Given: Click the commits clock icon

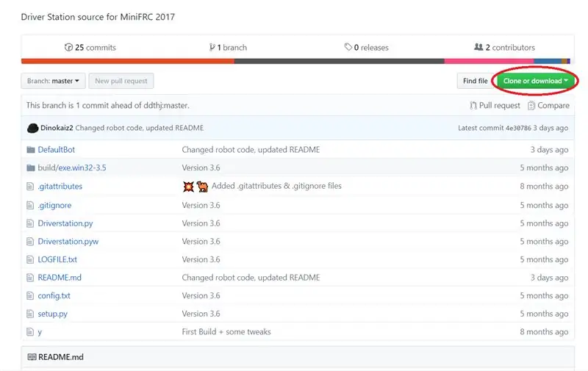Looking at the screenshot, I should pyautogui.click(x=68, y=47).
